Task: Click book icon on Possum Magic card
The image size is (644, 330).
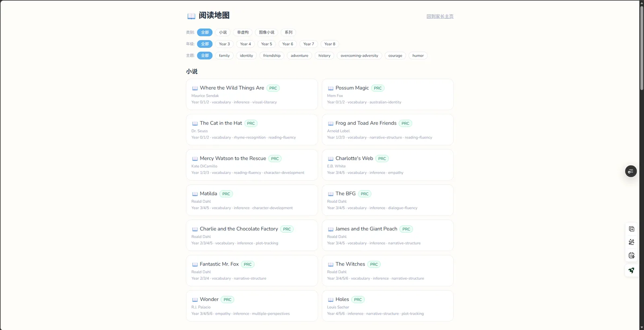Action: 330,88
